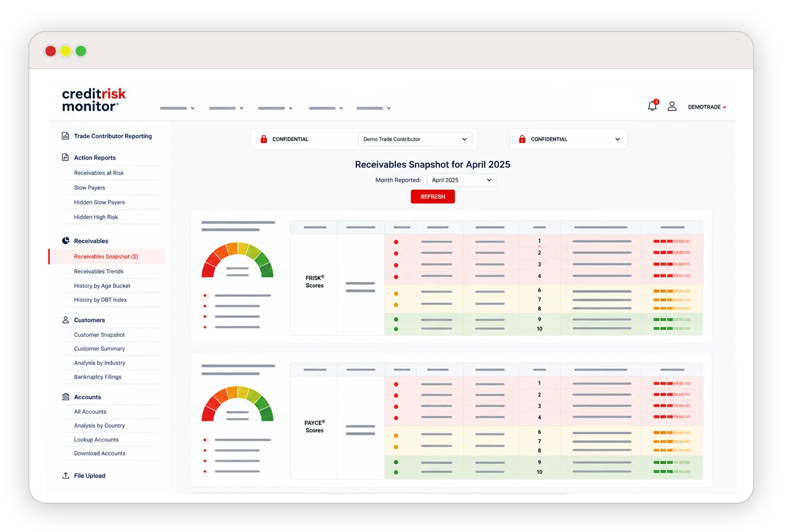Select Receivables Snapshot ($) menu item
The width and height of the screenshot is (785, 532).
[107, 256]
